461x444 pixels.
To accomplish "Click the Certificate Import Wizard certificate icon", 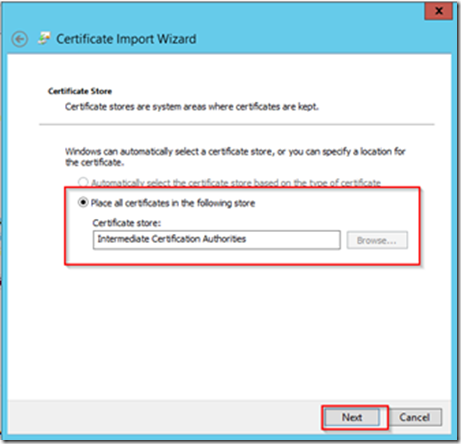I will tap(44, 38).
